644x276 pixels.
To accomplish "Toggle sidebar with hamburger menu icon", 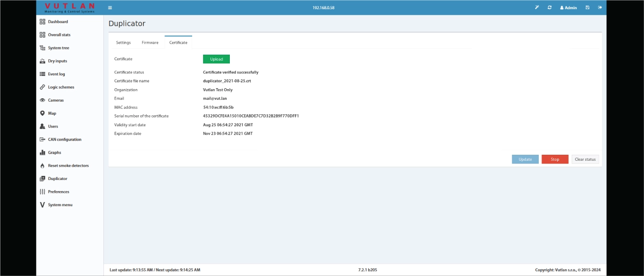I will pos(110,8).
